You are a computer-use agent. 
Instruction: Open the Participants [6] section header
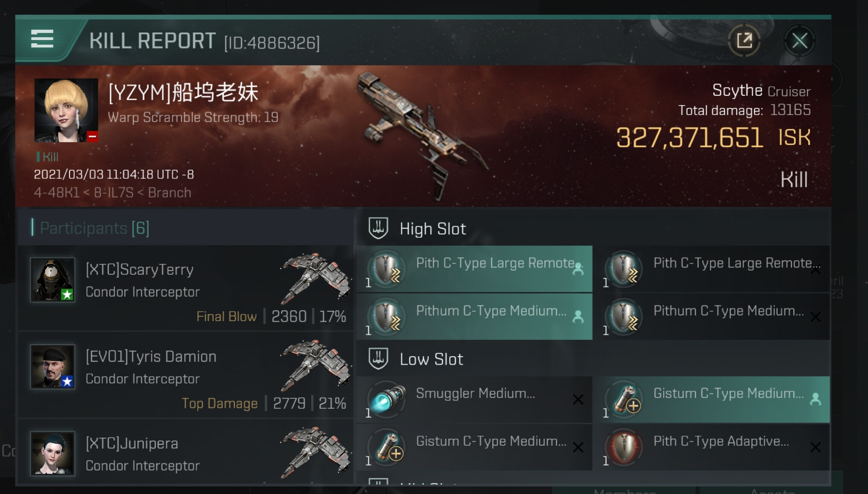[x=95, y=228]
